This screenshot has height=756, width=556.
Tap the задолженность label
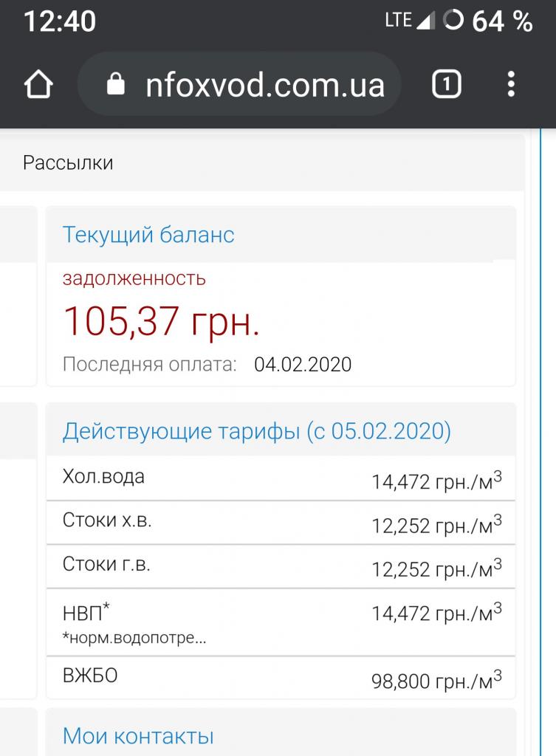tap(134, 278)
